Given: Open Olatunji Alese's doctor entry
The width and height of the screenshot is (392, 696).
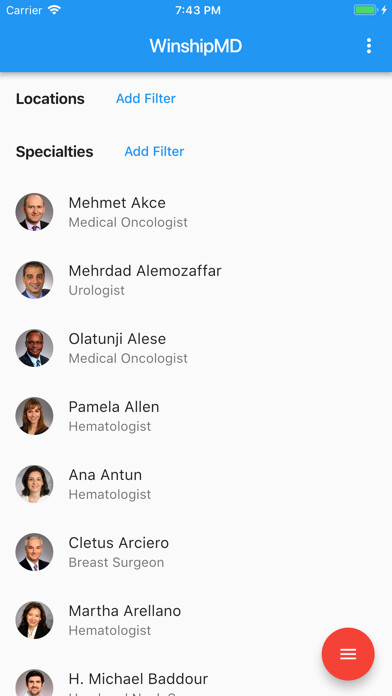Looking at the screenshot, I should coord(196,348).
